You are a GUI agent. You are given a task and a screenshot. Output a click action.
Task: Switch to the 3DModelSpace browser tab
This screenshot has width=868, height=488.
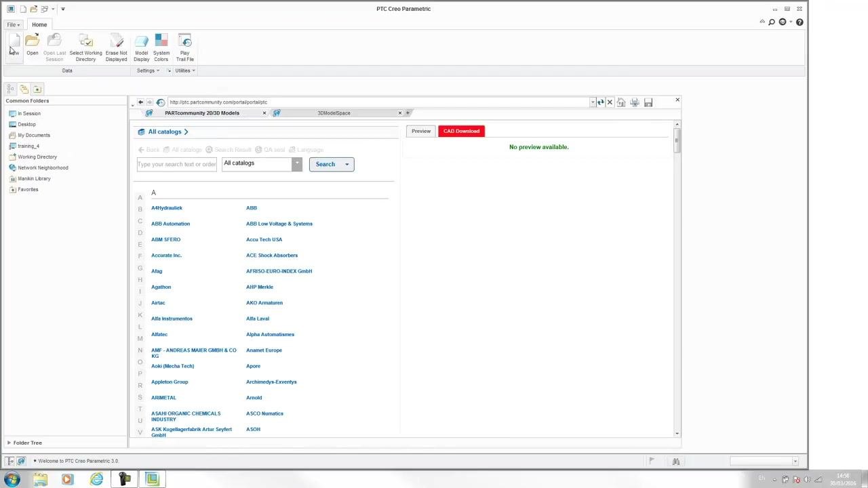tap(334, 113)
